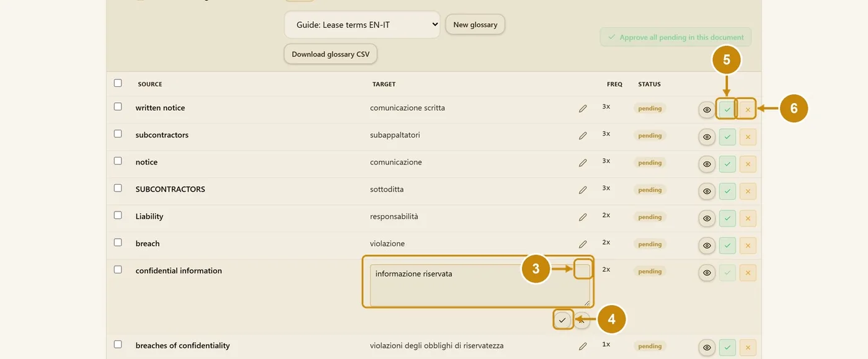Preview 'notice' term with eye icon
868x359 pixels.
coord(707,164)
